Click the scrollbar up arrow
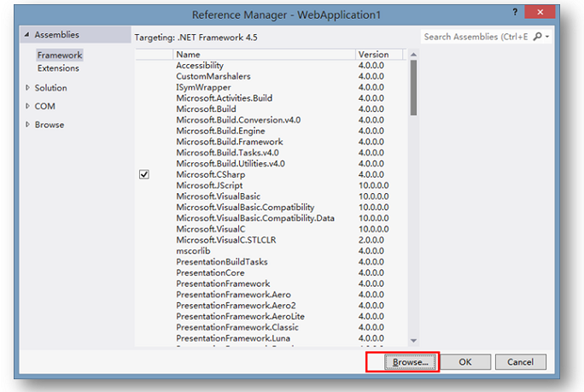584x392 pixels. coord(413,55)
